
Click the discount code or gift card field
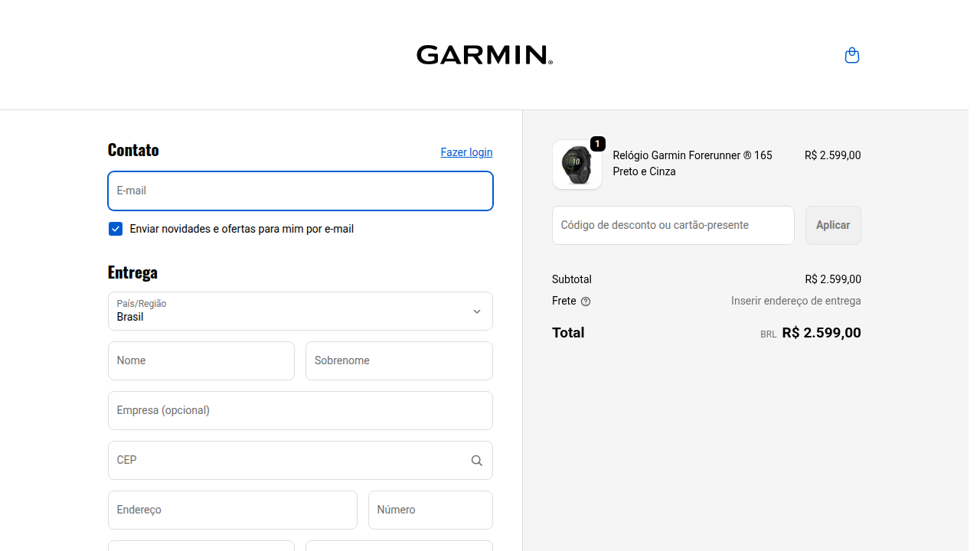click(x=673, y=225)
